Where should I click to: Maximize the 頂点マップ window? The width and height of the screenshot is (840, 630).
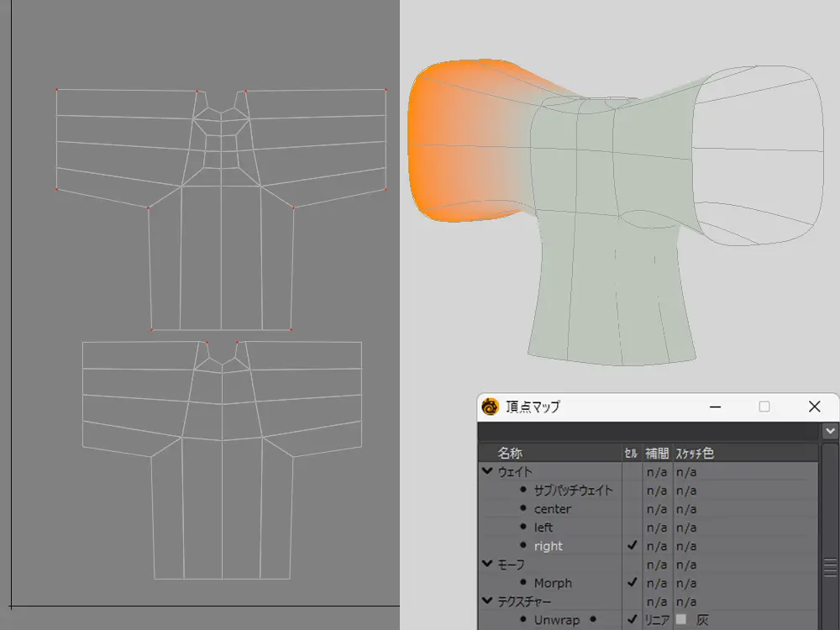(764, 407)
